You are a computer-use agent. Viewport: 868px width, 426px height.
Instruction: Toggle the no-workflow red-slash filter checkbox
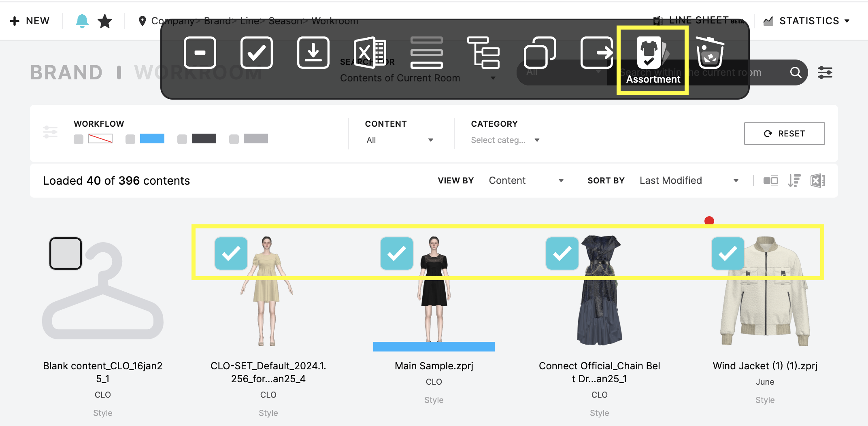(x=79, y=139)
